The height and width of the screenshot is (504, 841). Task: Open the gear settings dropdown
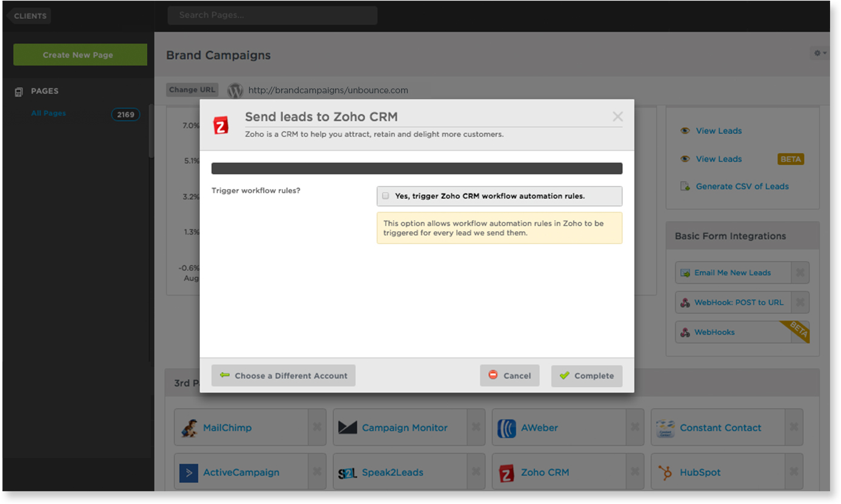(820, 53)
